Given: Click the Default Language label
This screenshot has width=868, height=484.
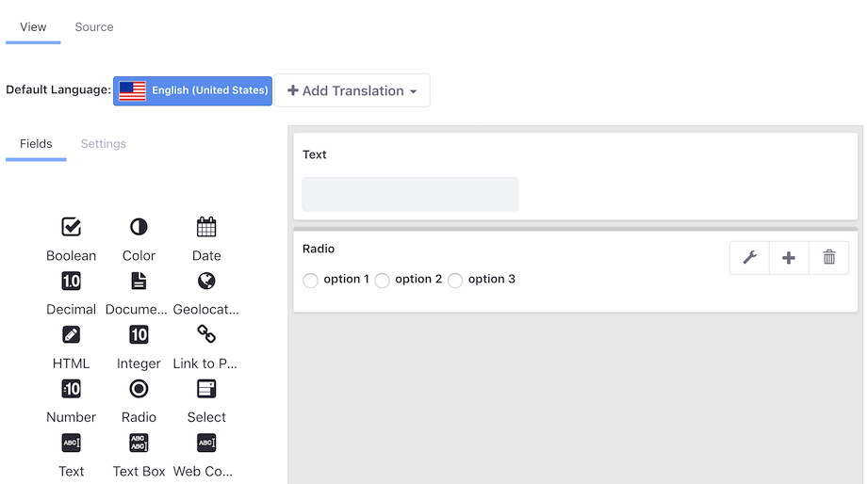Looking at the screenshot, I should click(58, 89).
